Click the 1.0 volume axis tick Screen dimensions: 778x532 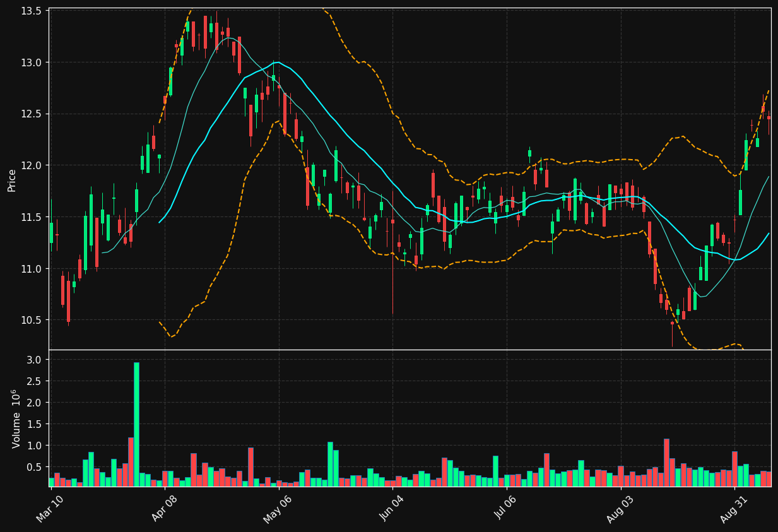(x=35, y=446)
